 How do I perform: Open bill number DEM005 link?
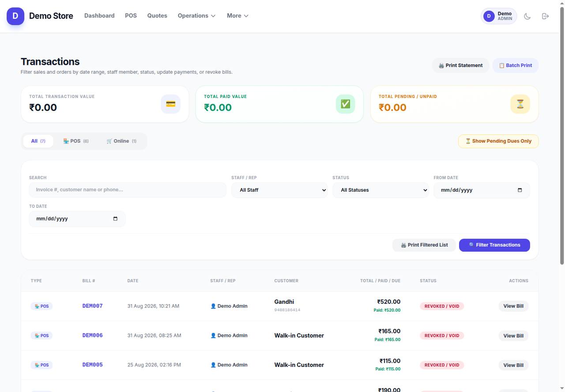pyautogui.click(x=92, y=365)
